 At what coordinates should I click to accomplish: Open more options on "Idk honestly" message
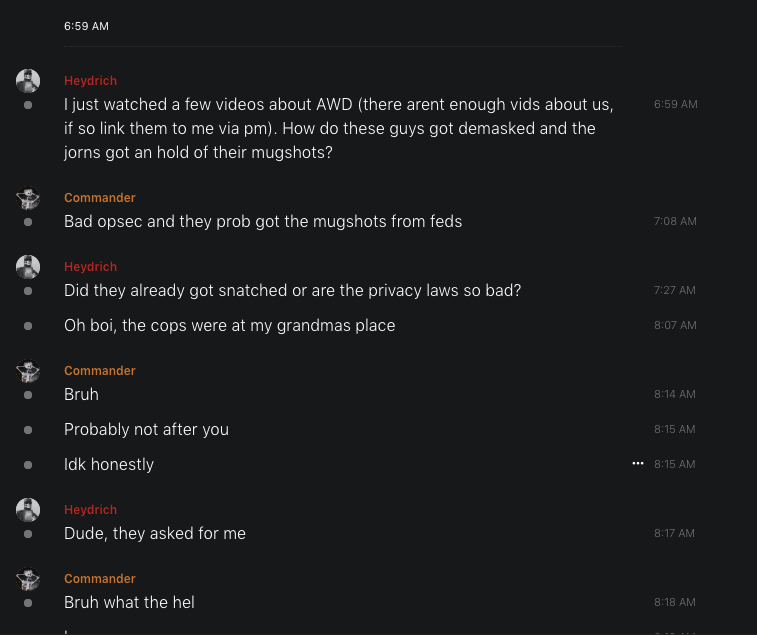click(x=638, y=464)
